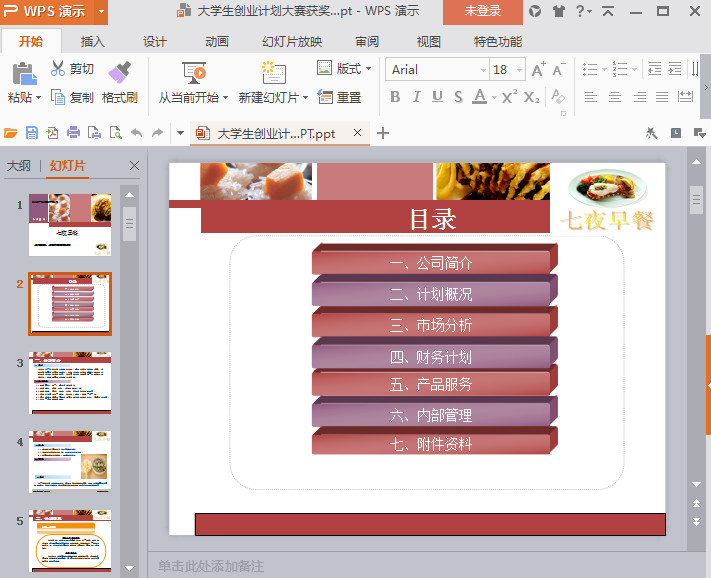Open the Paste options dropdown arrow

(x=39, y=97)
